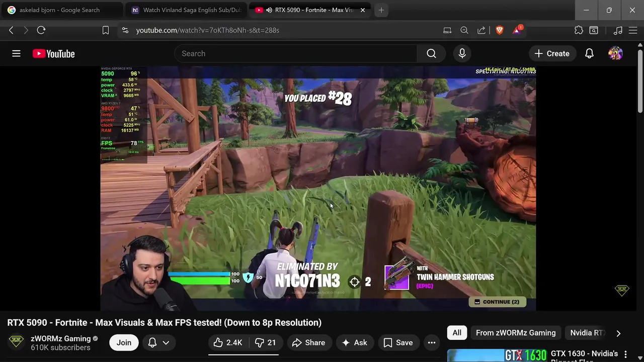Click the zWORMz Gaming channel avatar
This screenshot has width=644, height=362.
pyautogui.click(x=16, y=342)
